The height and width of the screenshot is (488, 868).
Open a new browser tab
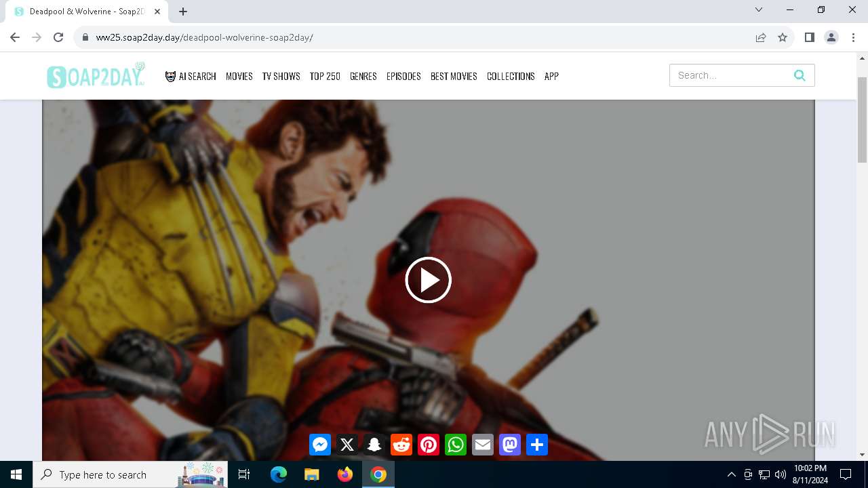tap(183, 12)
